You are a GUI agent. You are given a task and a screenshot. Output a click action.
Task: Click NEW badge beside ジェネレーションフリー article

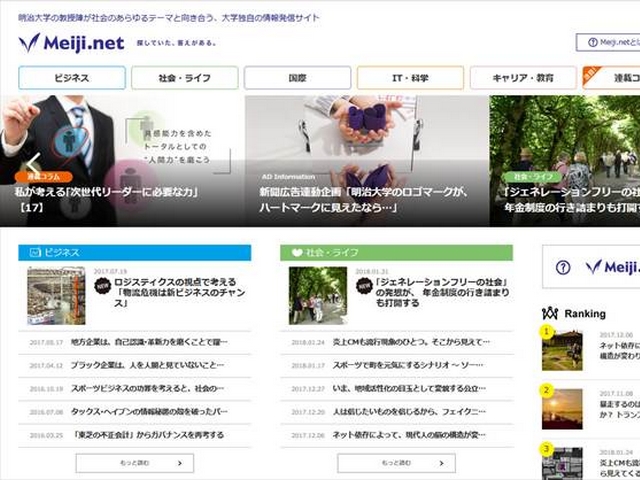point(364,286)
